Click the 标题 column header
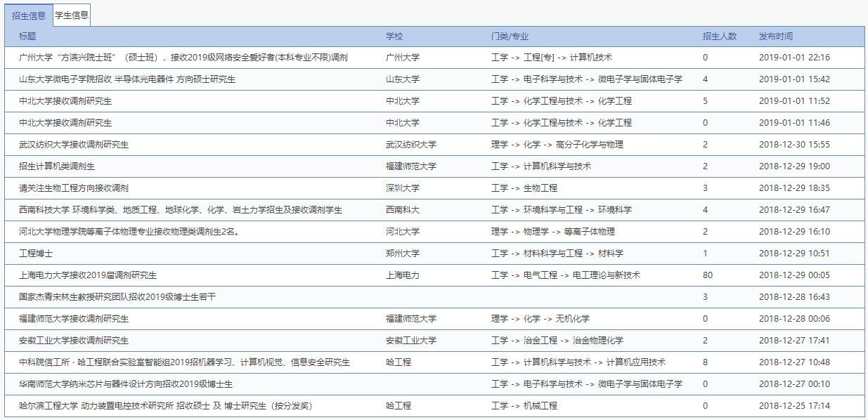 click(27, 37)
